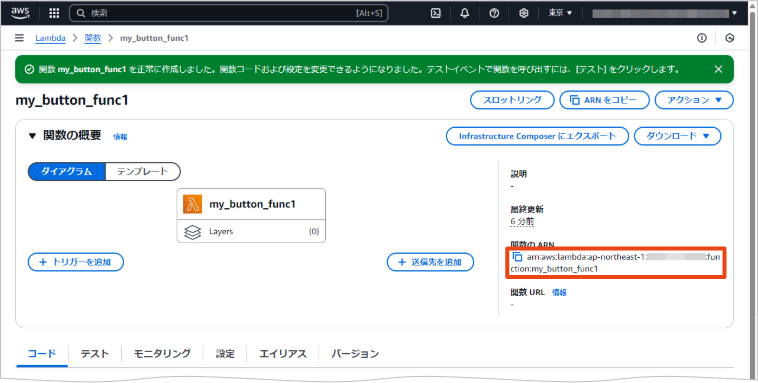Switch to the テンプレート view toggle
The height and width of the screenshot is (383, 758).
pos(143,171)
